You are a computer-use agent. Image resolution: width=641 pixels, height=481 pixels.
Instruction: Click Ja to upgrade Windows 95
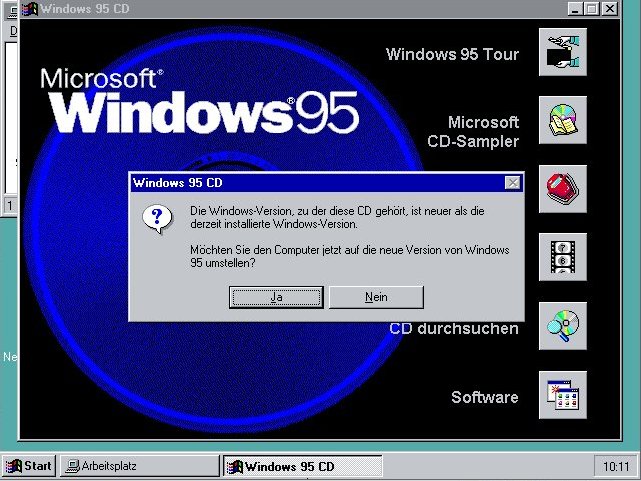[276, 297]
